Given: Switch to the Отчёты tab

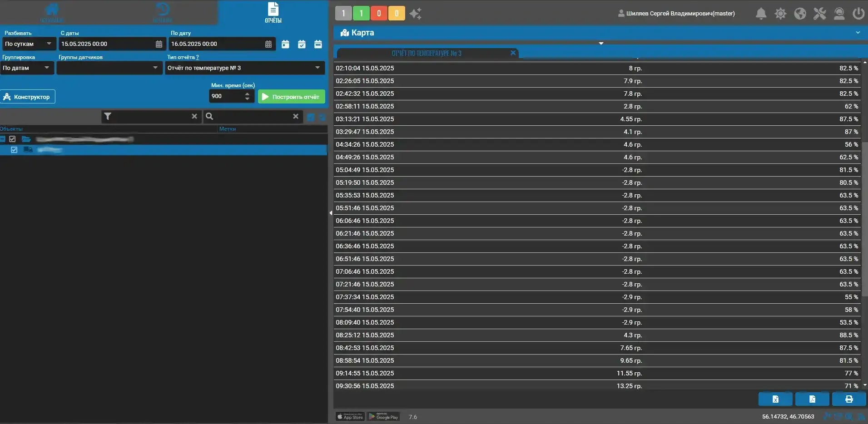Looking at the screenshot, I should (x=273, y=13).
